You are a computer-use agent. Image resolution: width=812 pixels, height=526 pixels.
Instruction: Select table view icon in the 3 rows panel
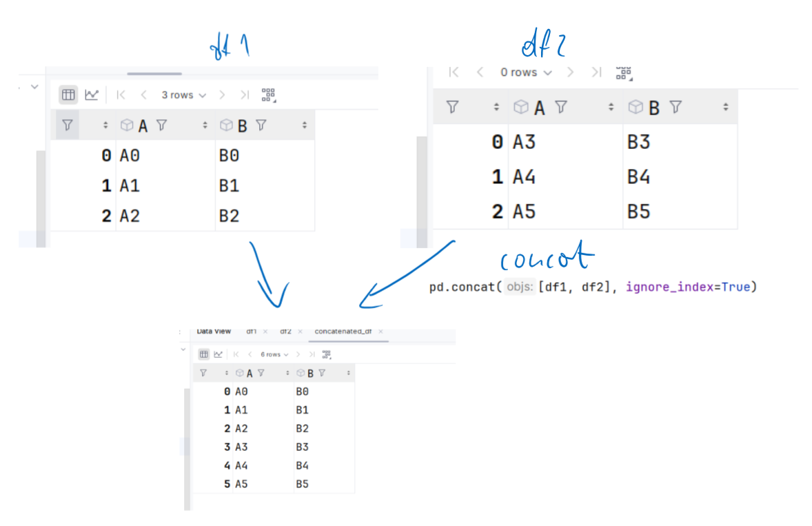[x=68, y=95]
